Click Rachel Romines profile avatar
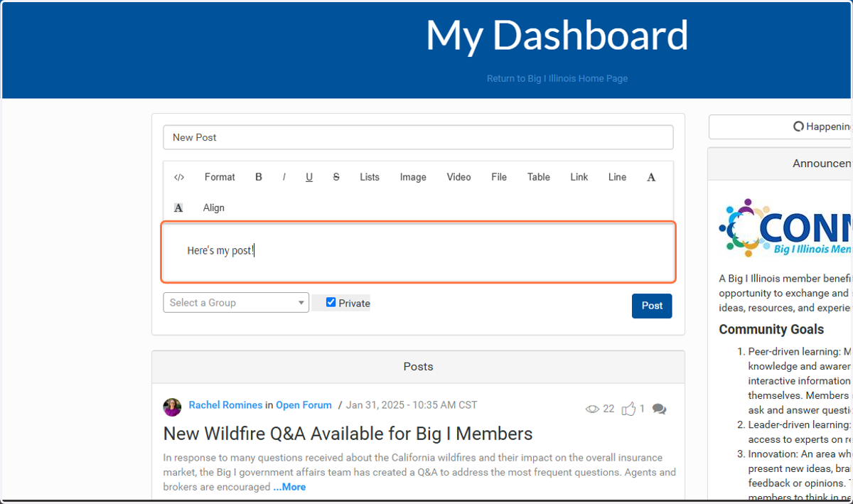Viewport: 853px width, 504px height. pos(172,407)
